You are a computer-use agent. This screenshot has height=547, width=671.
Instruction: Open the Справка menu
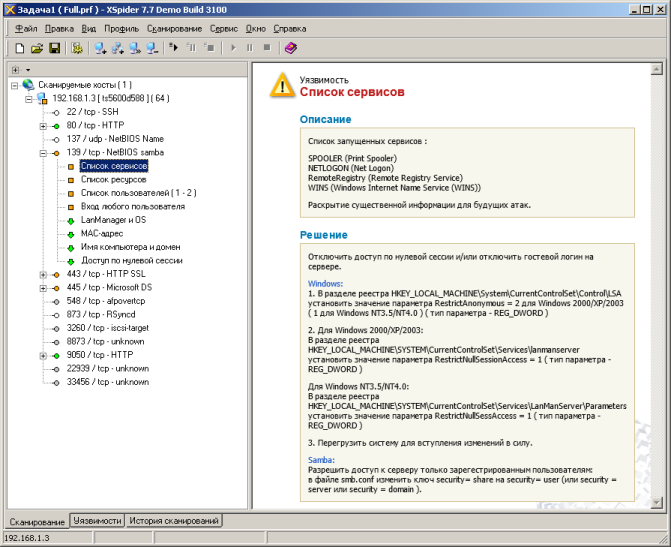pos(290,29)
